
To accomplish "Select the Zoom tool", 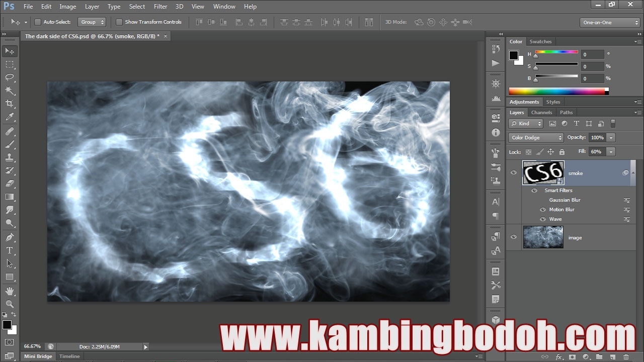I will pyautogui.click(x=10, y=304).
